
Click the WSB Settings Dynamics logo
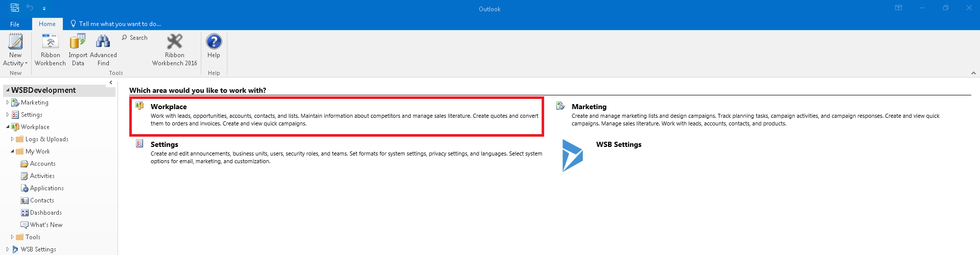pyautogui.click(x=572, y=156)
